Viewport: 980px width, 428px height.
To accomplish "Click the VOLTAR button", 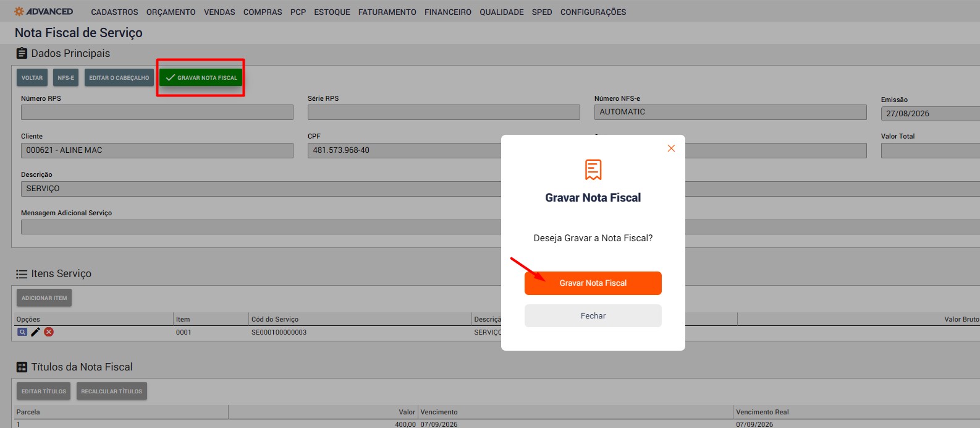I will click(x=32, y=77).
